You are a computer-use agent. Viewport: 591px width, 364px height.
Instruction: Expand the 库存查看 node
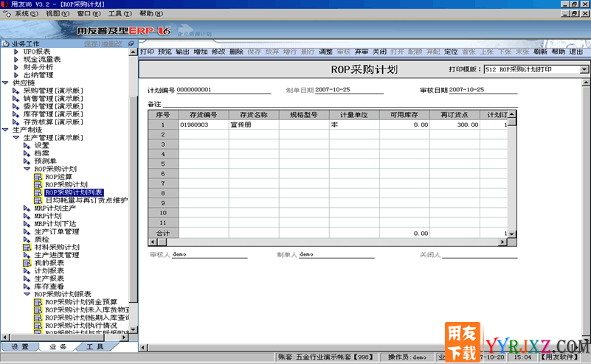pyautogui.click(x=27, y=286)
